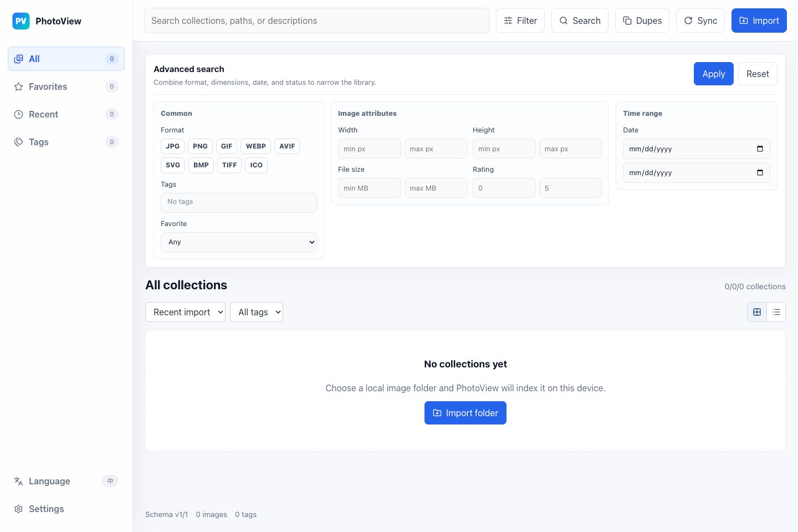Viewport: 798px width, 532px height.
Task: Open Settings from the sidebar
Action: coord(66,509)
